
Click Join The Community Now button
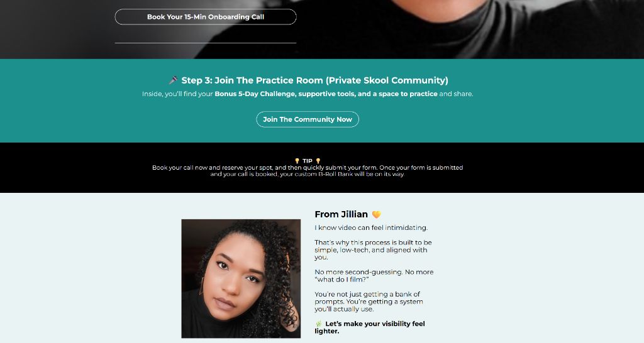point(308,119)
